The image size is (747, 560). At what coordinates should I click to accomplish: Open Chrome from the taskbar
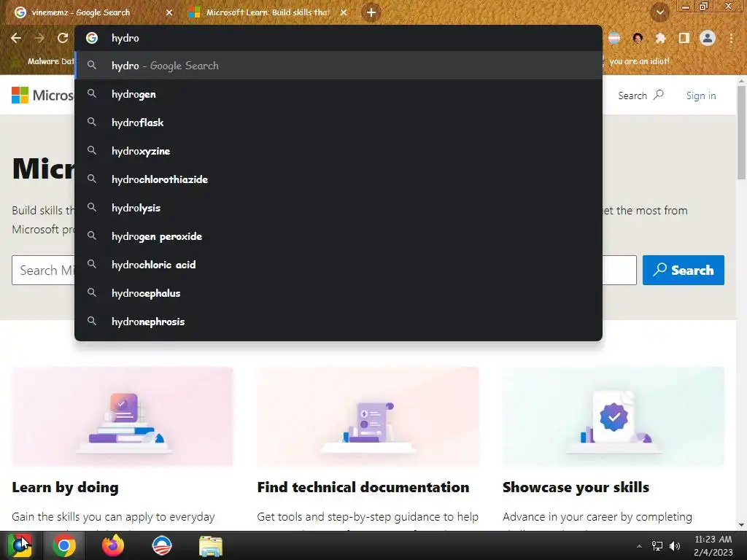(x=64, y=545)
